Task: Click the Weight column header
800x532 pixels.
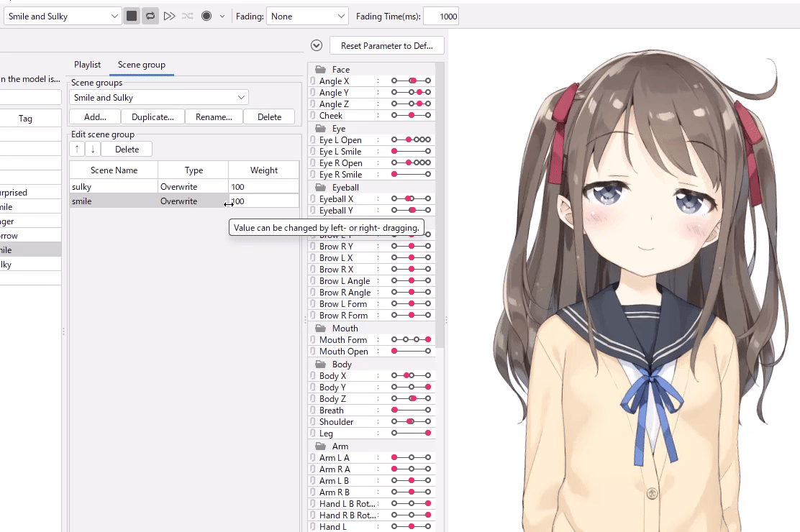Action: click(x=264, y=170)
